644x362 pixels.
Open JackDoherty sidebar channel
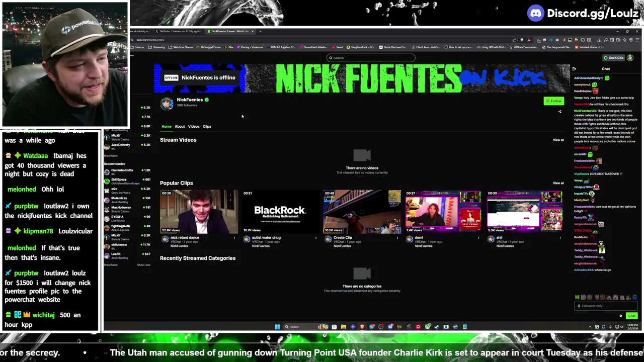tap(127, 146)
